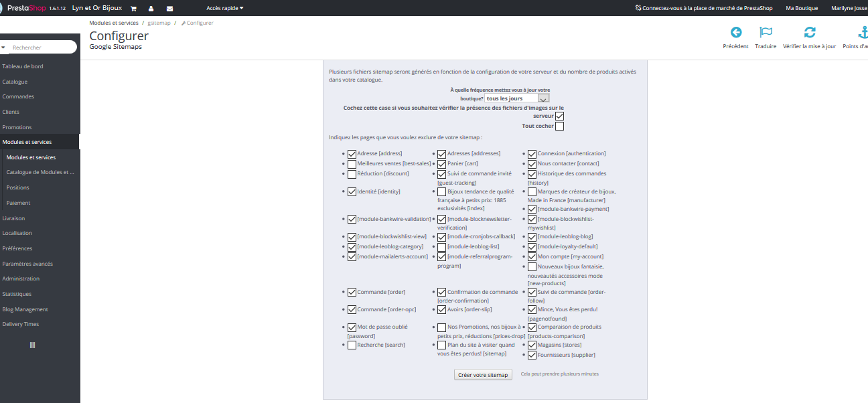Screen dimensions: 868x403
Task: Click into the Rechercher search field
Action: pos(39,48)
